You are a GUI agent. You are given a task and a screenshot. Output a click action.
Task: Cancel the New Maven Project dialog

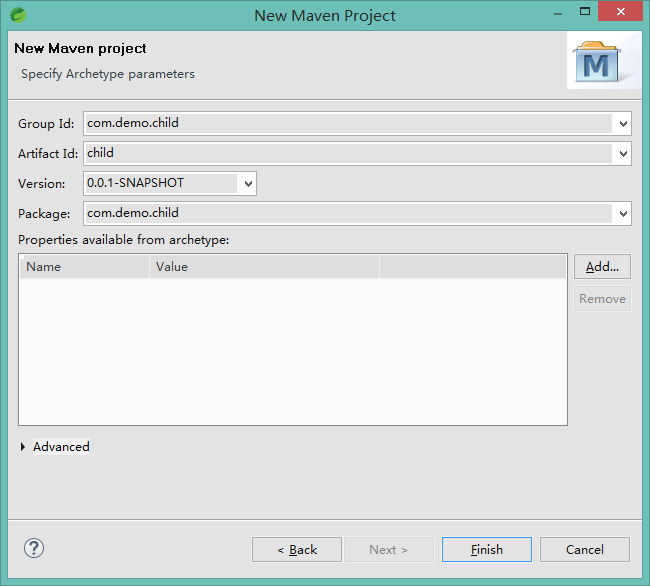tap(585, 550)
